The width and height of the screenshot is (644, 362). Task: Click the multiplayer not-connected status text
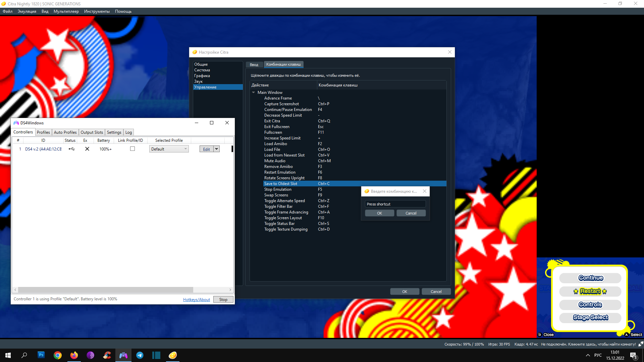pos(588,344)
